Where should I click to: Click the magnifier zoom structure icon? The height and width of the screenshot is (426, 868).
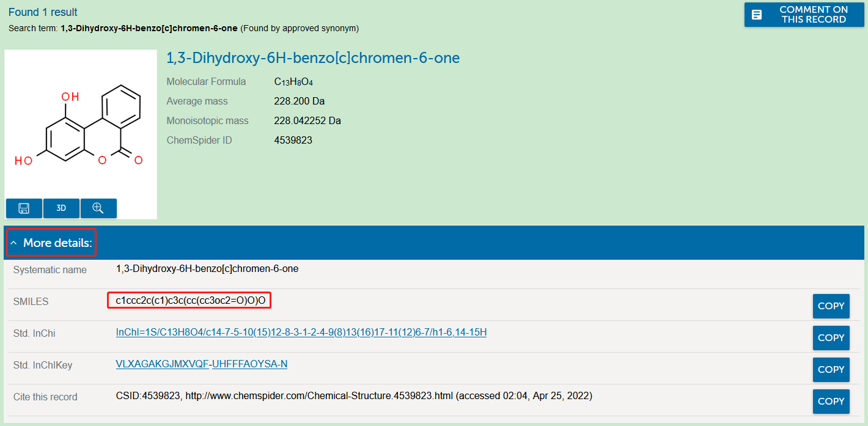[x=98, y=208]
